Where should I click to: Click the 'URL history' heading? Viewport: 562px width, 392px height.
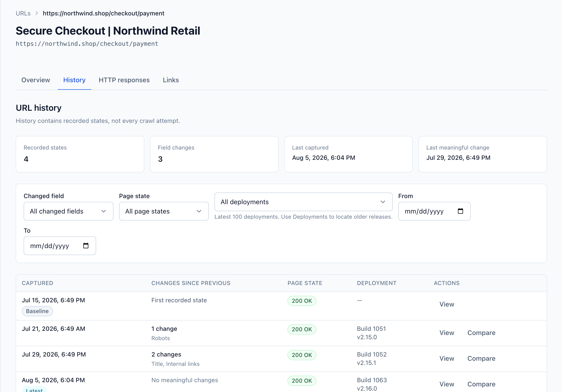coord(39,108)
